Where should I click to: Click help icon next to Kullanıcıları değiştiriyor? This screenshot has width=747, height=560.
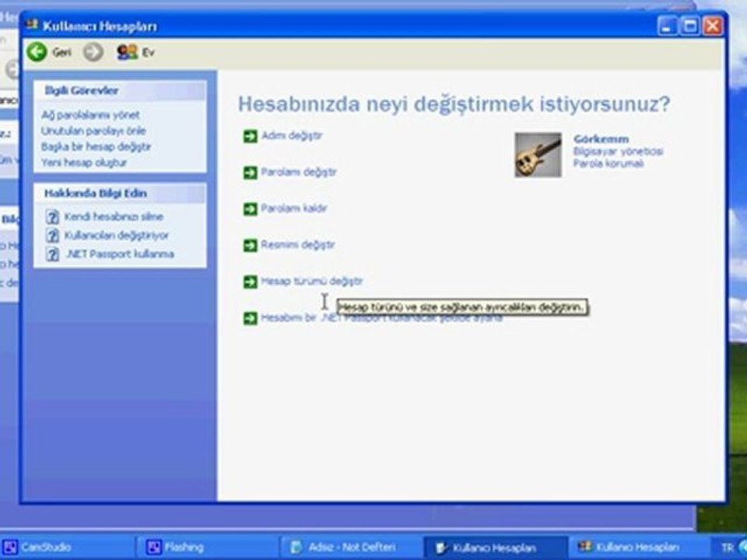click(x=52, y=235)
